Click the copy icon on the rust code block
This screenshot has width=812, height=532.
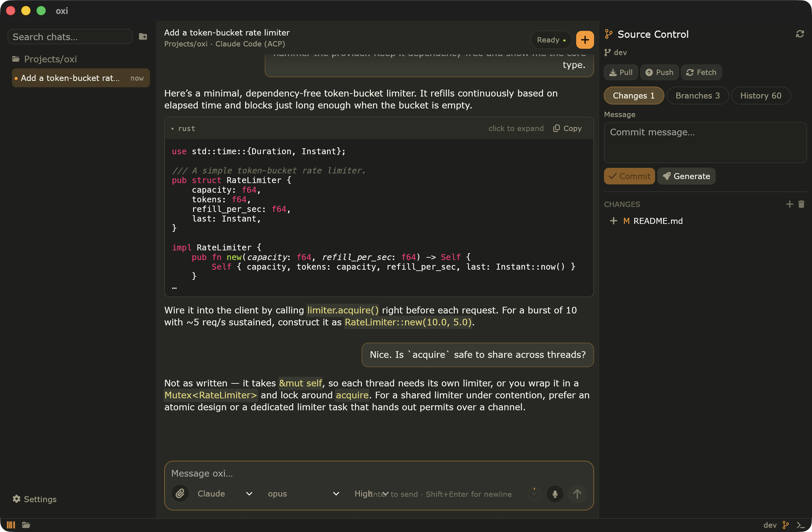coord(556,128)
